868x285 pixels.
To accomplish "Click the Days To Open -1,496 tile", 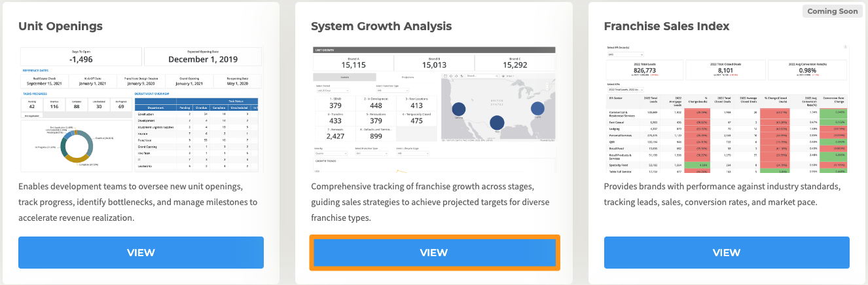I will pos(80,56).
